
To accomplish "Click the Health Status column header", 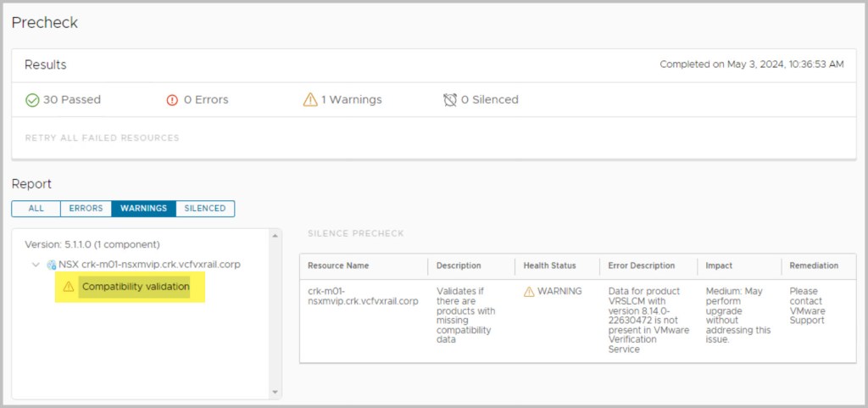I will (x=548, y=265).
